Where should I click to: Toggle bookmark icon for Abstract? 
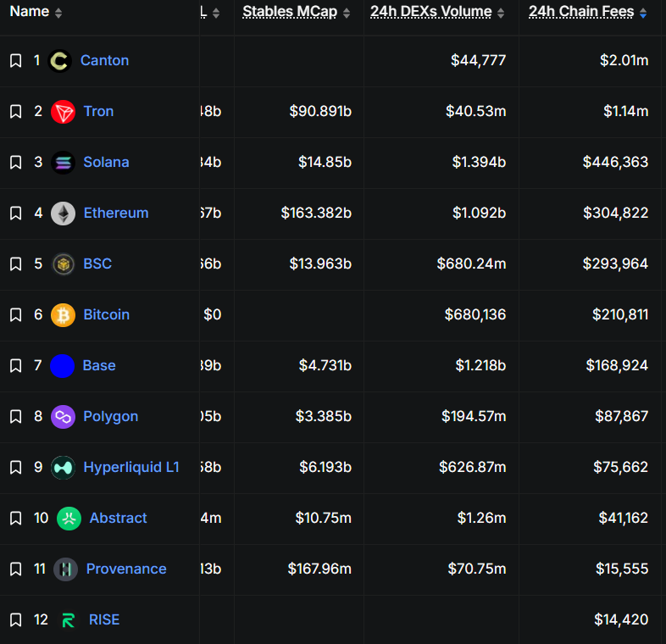(16, 518)
